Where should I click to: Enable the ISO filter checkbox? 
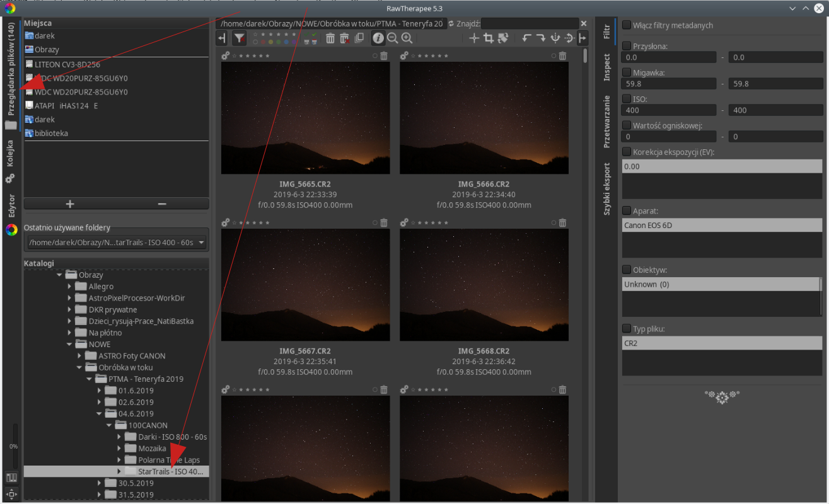[627, 99]
